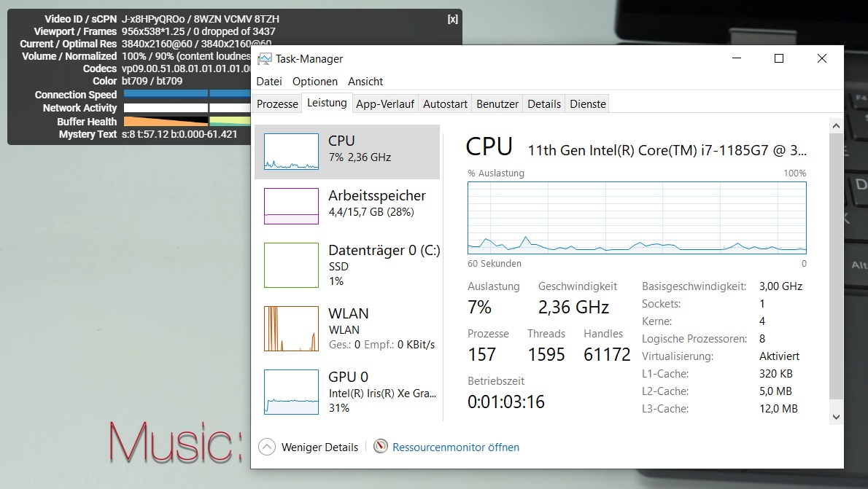868x489 pixels.
Task: Click the 11th Gen Intel Core processor name
Action: click(667, 150)
